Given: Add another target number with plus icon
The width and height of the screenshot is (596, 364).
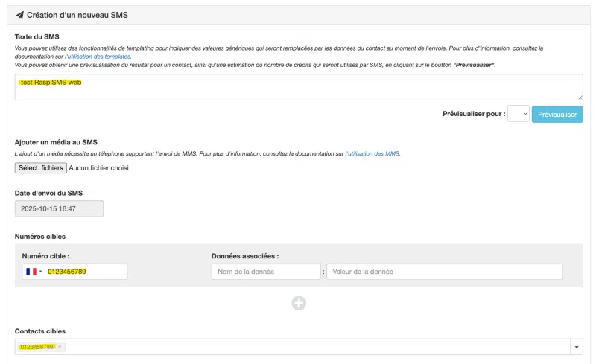Looking at the screenshot, I should tap(299, 303).
